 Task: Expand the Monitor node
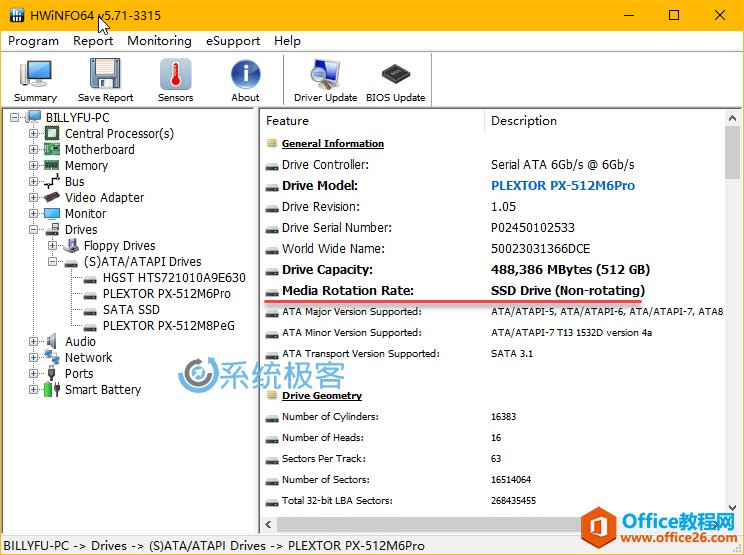(33, 213)
